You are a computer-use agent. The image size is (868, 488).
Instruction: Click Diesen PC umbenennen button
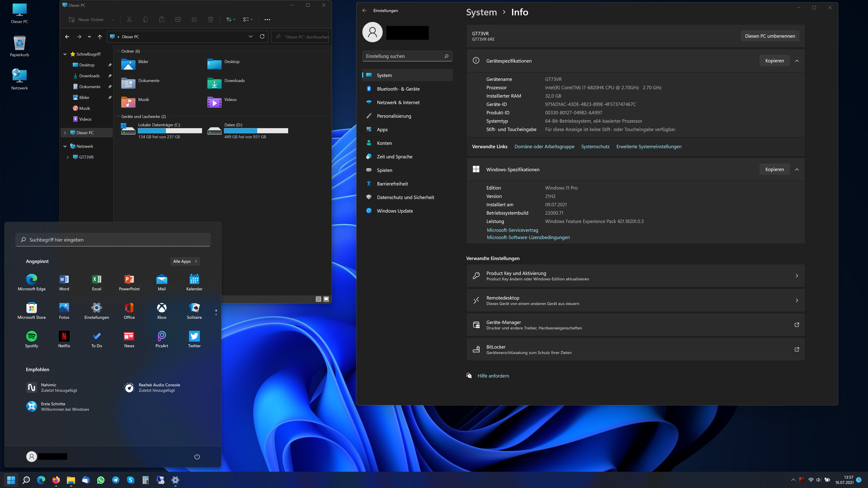coord(770,36)
